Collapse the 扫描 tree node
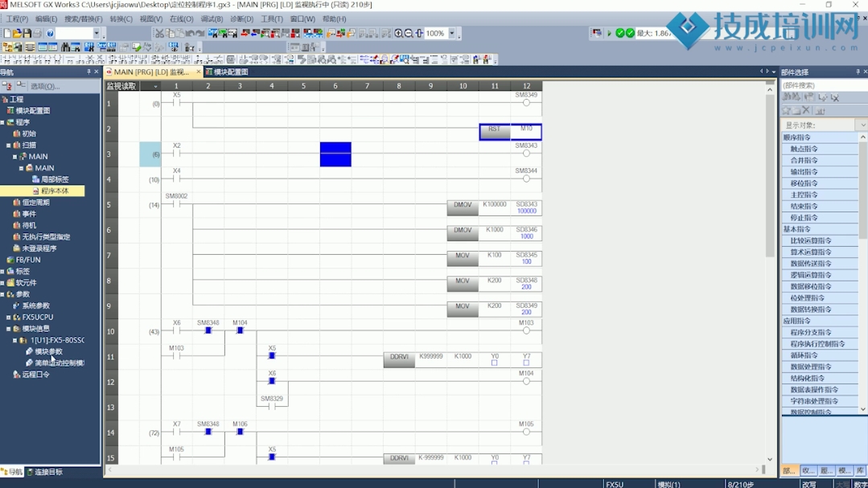This screenshot has width=868, height=488. (x=8, y=145)
